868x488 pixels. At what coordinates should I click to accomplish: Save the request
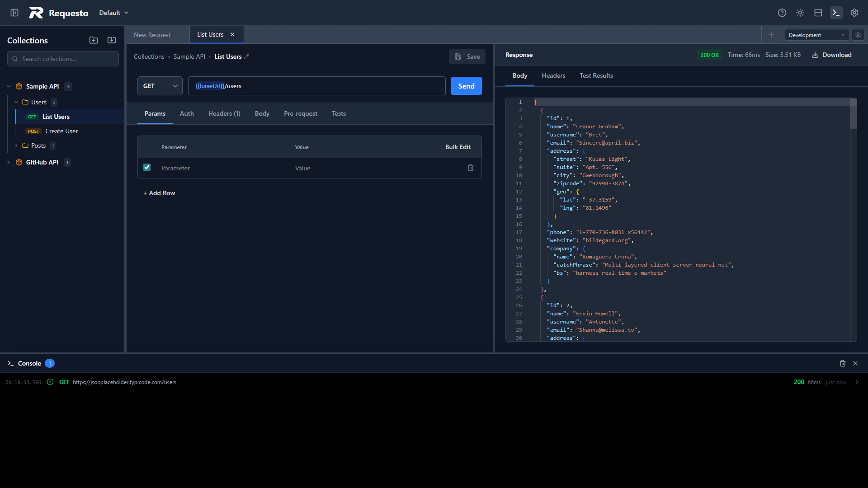(x=467, y=56)
